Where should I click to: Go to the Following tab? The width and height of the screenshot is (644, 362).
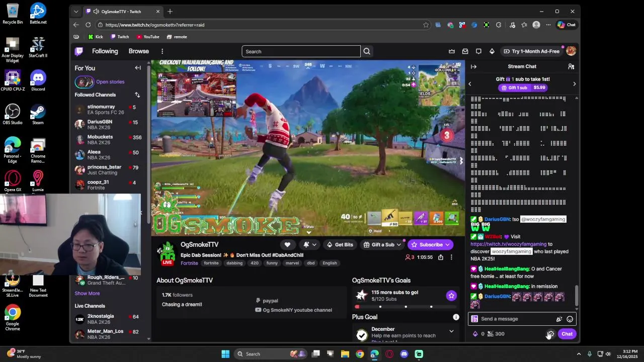tap(105, 51)
